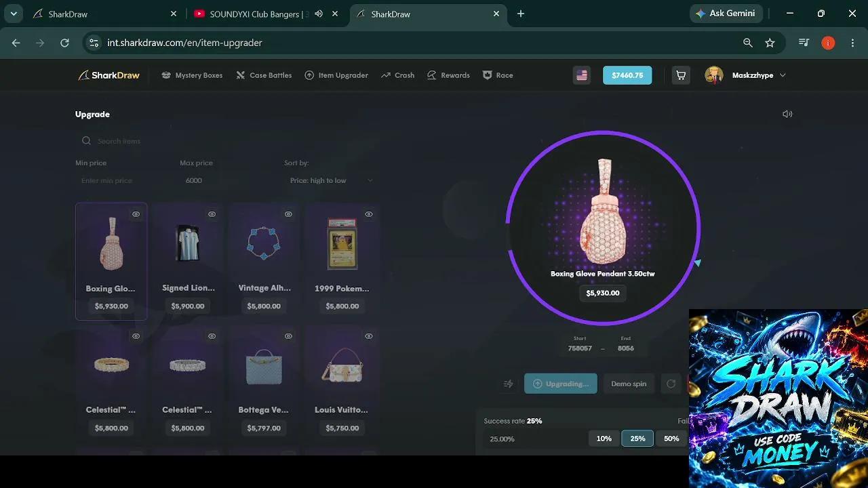Select the Bottega Ve... bag image
Screen dimensions: 868x488
click(x=264, y=366)
